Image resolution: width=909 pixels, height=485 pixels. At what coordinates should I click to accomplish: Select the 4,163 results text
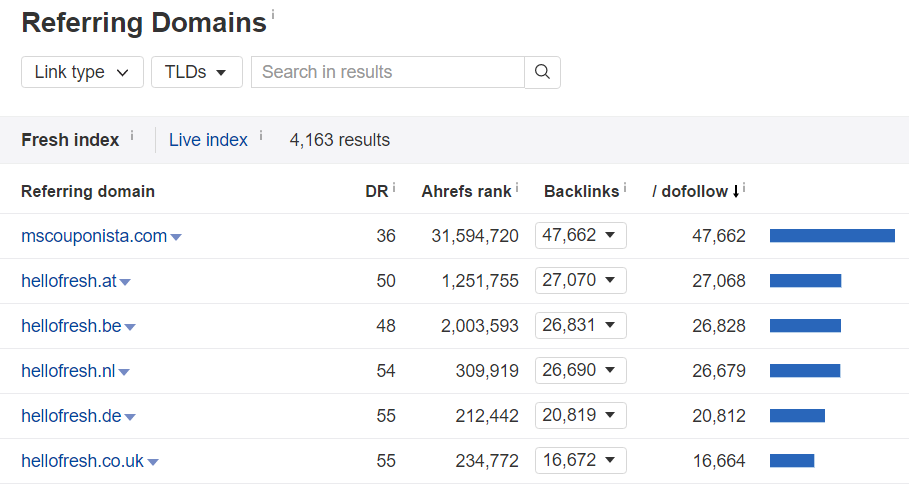pos(340,140)
